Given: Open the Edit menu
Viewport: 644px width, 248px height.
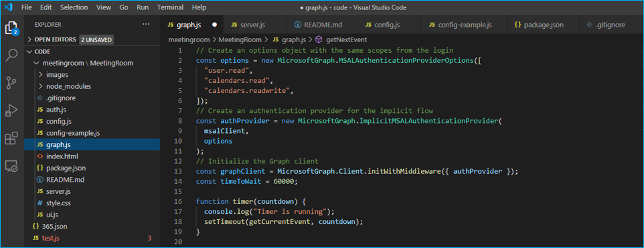Looking at the screenshot, I should pyautogui.click(x=46, y=7).
